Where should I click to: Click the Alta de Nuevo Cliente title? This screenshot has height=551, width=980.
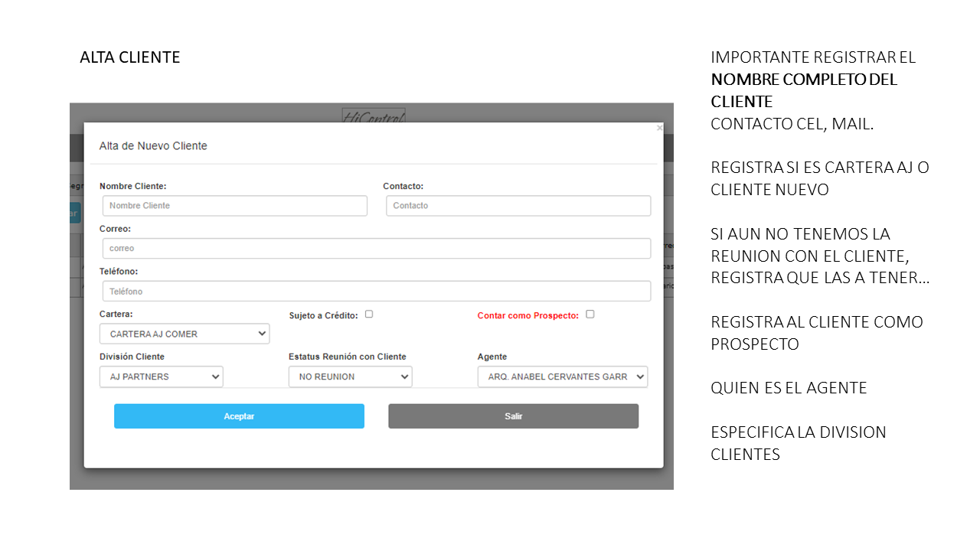click(x=153, y=146)
